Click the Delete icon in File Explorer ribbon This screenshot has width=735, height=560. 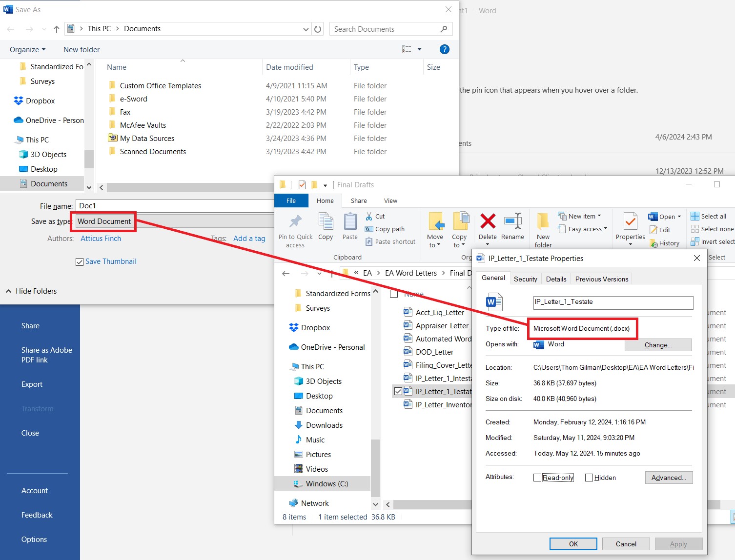(488, 221)
